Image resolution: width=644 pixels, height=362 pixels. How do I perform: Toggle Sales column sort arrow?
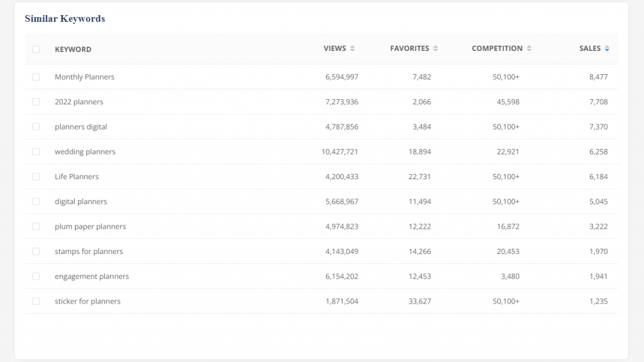[x=607, y=49]
